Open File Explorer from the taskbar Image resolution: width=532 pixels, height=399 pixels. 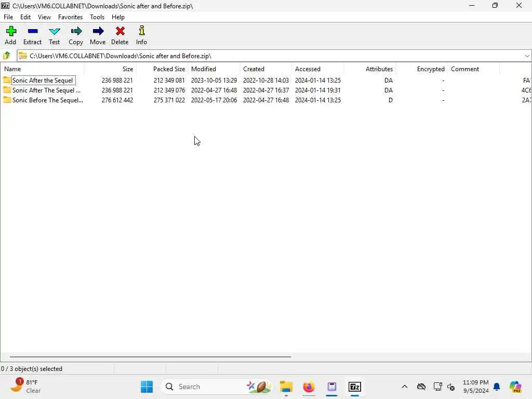(286, 387)
